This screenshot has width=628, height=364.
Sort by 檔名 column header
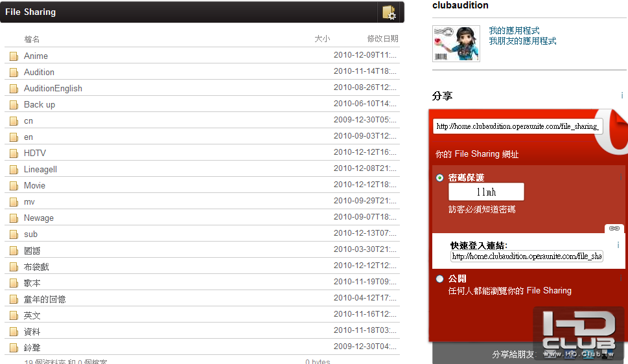(32, 40)
